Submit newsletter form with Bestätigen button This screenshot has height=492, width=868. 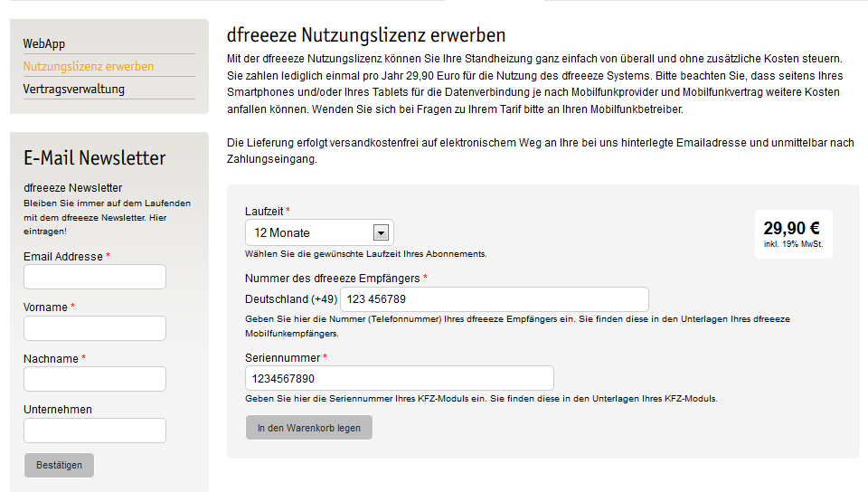tap(60, 466)
